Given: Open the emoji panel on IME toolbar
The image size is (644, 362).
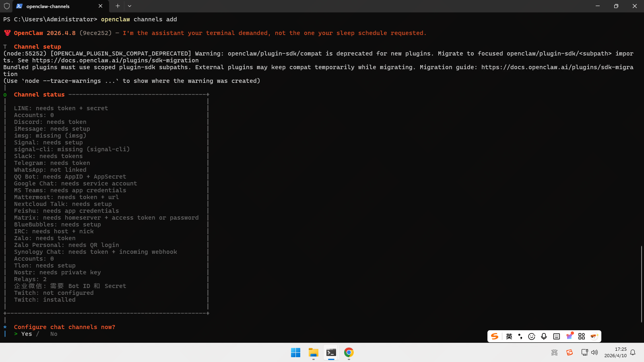Looking at the screenshot, I should click(532, 336).
